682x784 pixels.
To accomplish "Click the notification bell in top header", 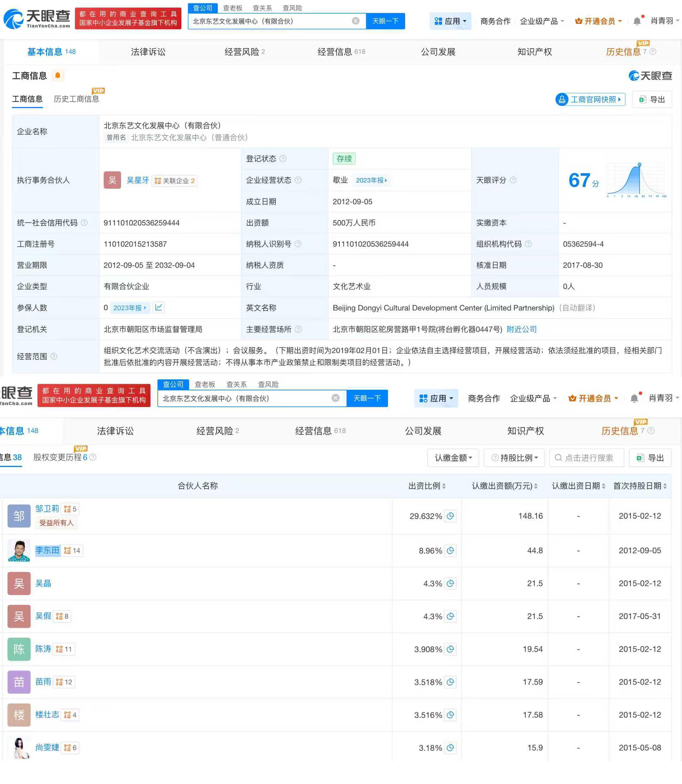I will click(637, 21).
